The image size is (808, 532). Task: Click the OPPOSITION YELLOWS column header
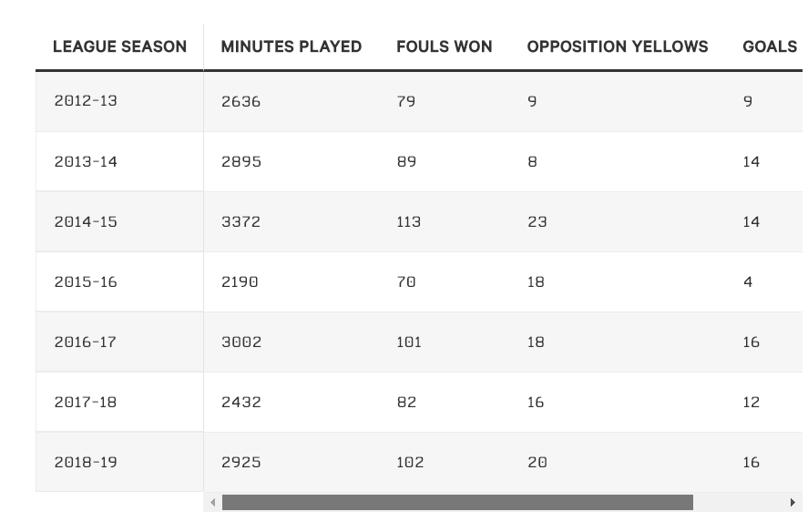tap(618, 46)
